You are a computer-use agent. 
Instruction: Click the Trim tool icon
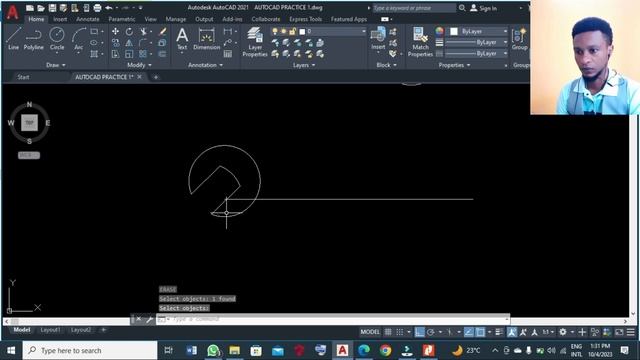point(143,31)
